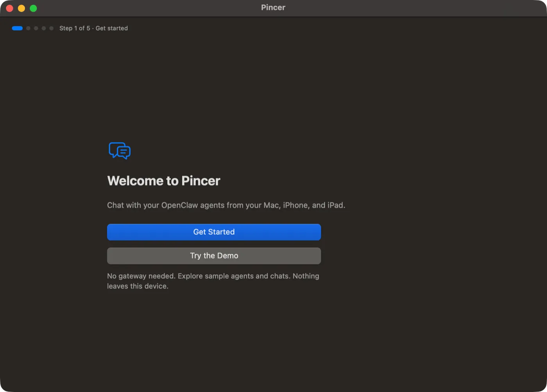Minimize the Pincer window with the yellow button
This screenshot has width=547, height=392.
pos(21,8)
